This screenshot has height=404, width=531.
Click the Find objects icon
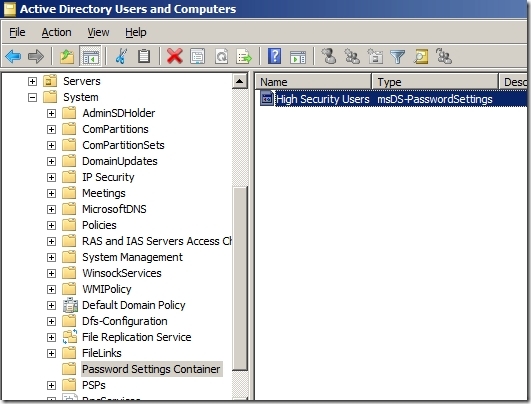click(x=421, y=56)
